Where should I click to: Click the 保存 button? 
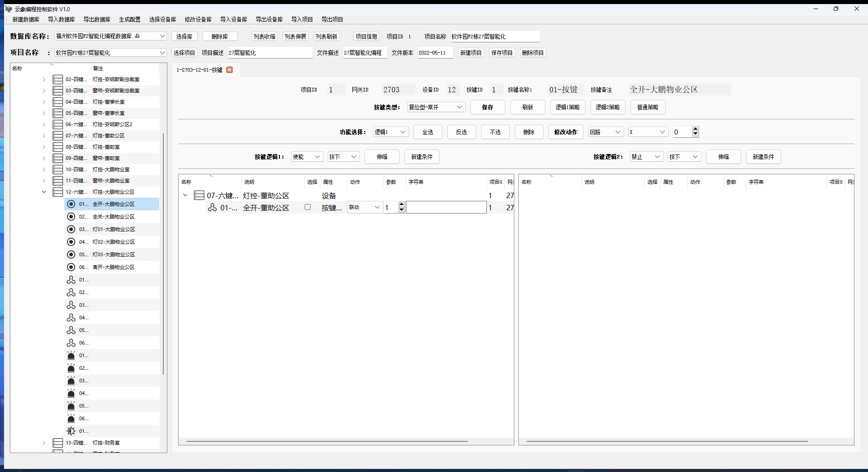coord(487,107)
